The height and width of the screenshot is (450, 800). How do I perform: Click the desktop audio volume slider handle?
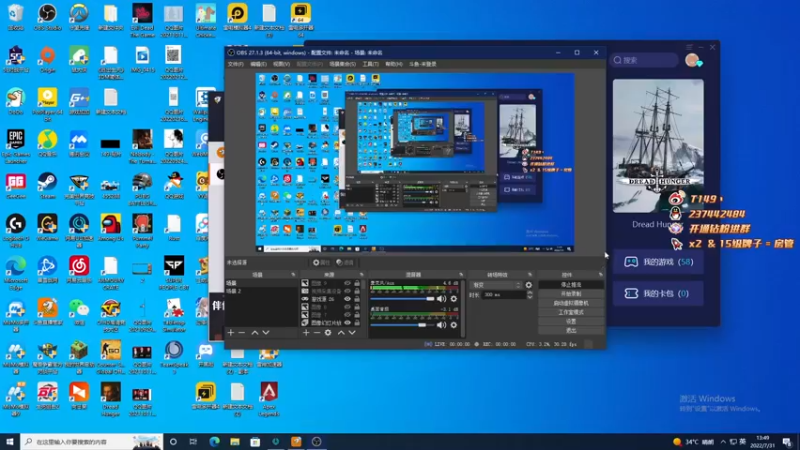pyautogui.click(x=422, y=325)
